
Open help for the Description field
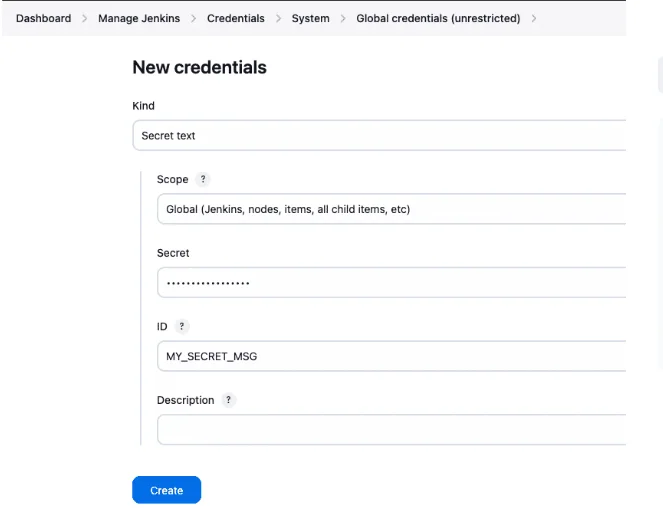pos(229,400)
